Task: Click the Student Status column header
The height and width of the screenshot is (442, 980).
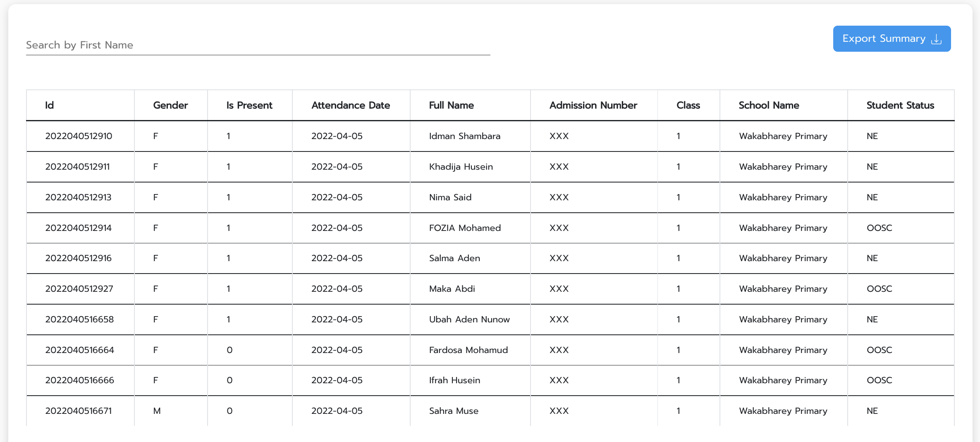Action: tap(900, 106)
